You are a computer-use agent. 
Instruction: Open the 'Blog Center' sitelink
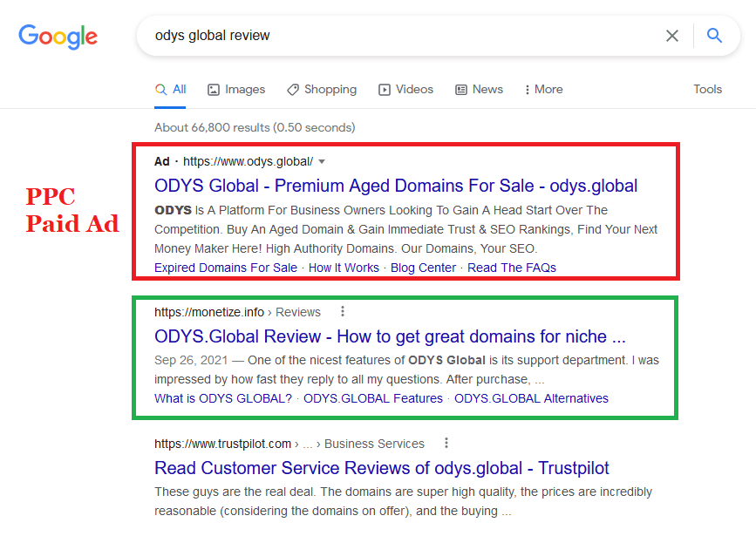[x=423, y=268]
